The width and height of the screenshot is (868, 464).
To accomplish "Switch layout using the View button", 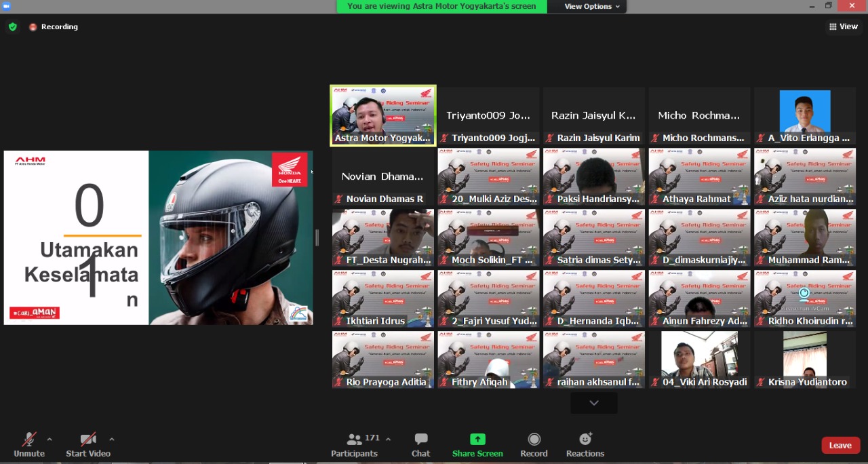I will tap(842, 26).
